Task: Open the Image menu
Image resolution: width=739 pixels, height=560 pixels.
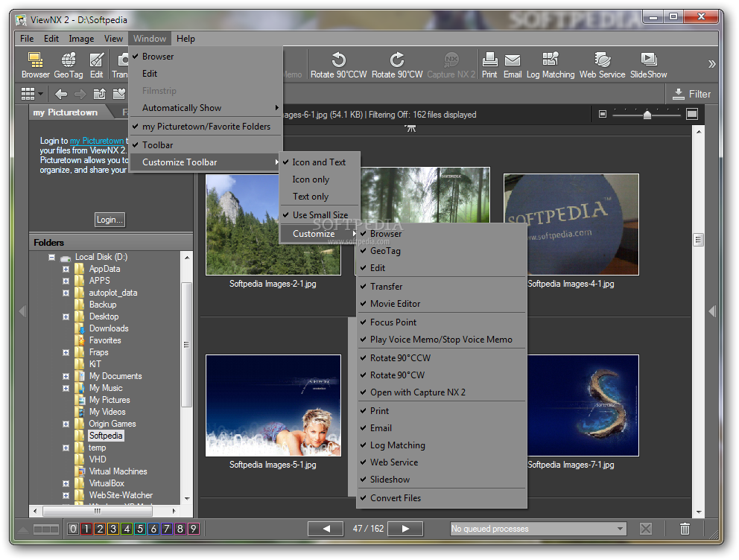Action: click(x=81, y=39)
